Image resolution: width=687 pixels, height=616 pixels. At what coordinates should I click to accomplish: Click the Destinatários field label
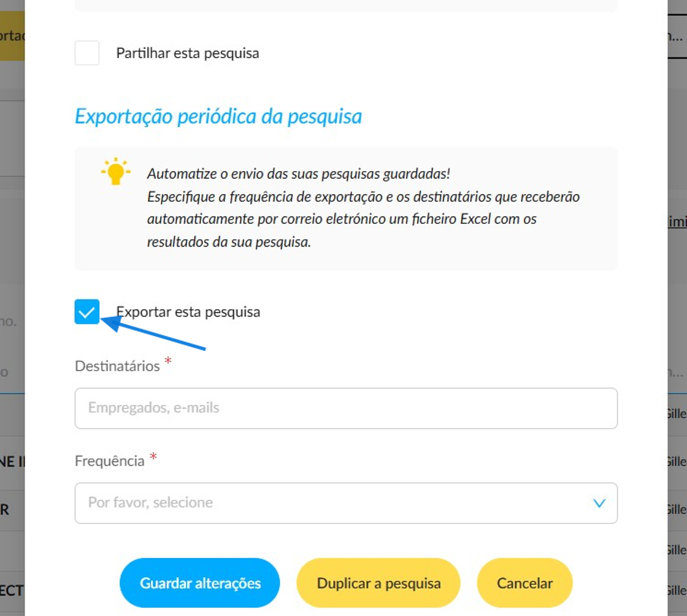117,366
